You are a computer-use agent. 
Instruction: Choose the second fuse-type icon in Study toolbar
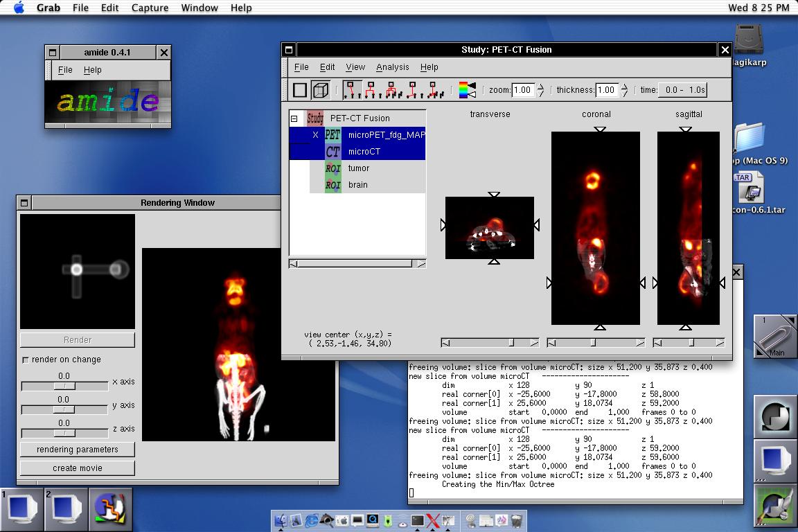coord(371,89)
